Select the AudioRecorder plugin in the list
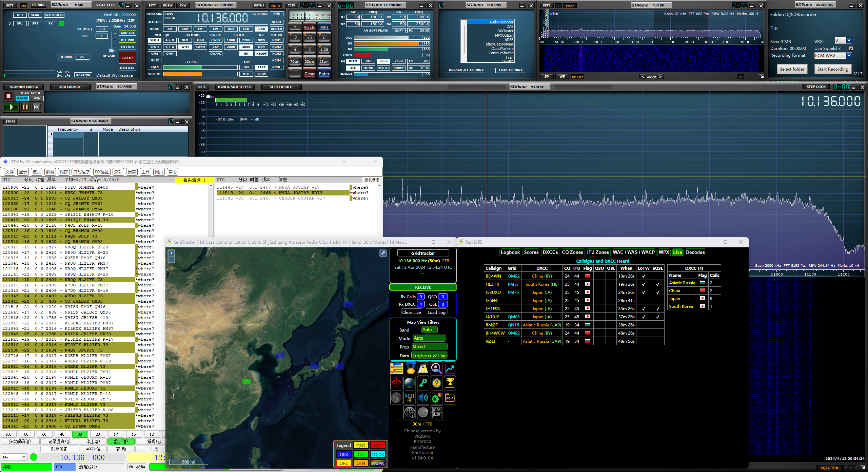The width and height of the screenshot is (868, 472). pyautogui.click(x=490, y=22)
